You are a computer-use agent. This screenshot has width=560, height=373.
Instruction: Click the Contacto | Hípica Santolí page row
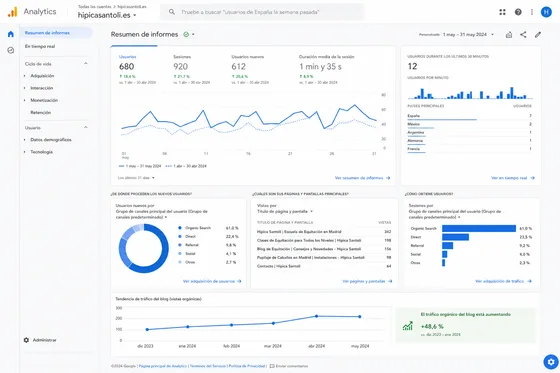[324, 266]
